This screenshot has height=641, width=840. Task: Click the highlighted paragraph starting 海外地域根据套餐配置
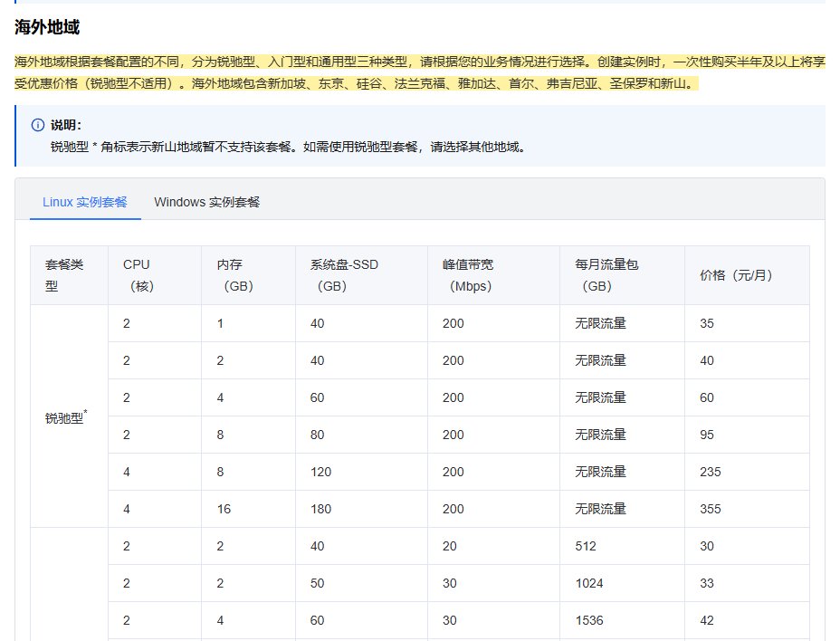[420, 73]
